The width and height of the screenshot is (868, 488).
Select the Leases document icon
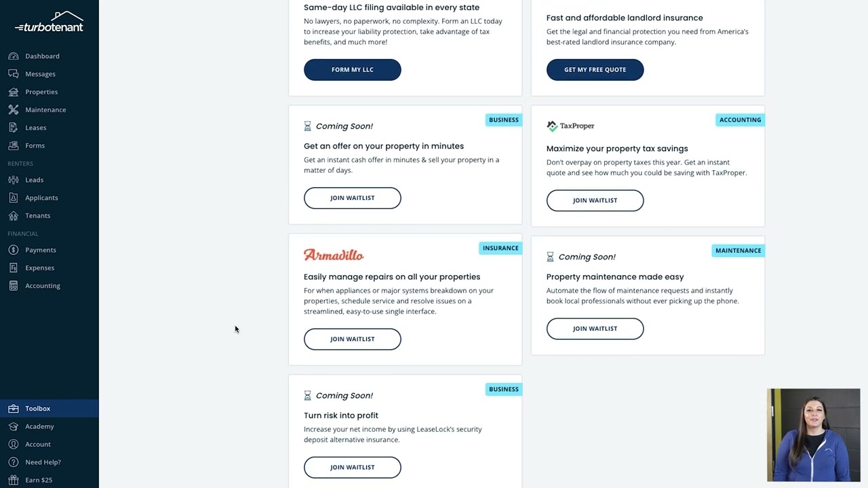pyautogui.click(x=14, y=127)
